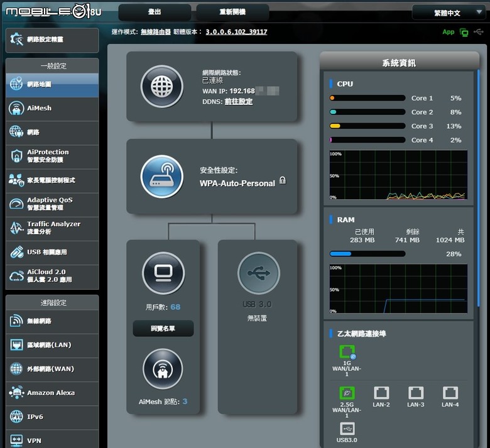This screenshot has width=490, height=448.
Task: Click the 瀏覽名單 view list button
Action: tap(163, 328)
